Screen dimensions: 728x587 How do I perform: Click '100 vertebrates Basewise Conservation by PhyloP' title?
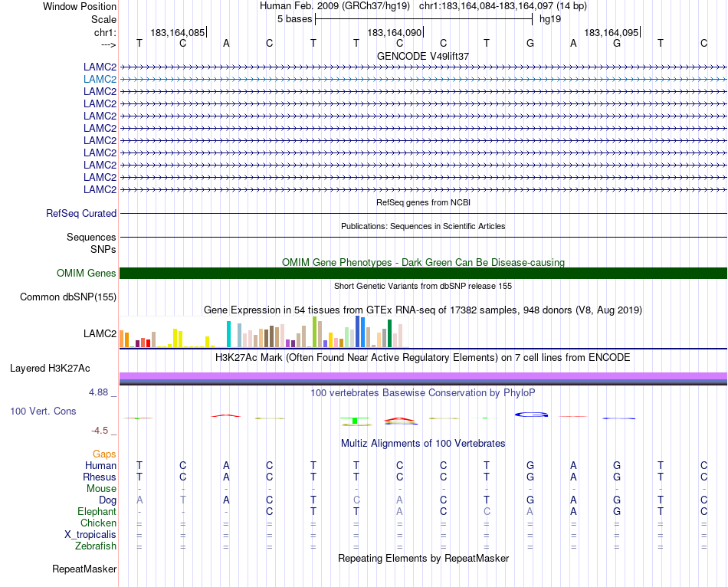click(423, 393)
